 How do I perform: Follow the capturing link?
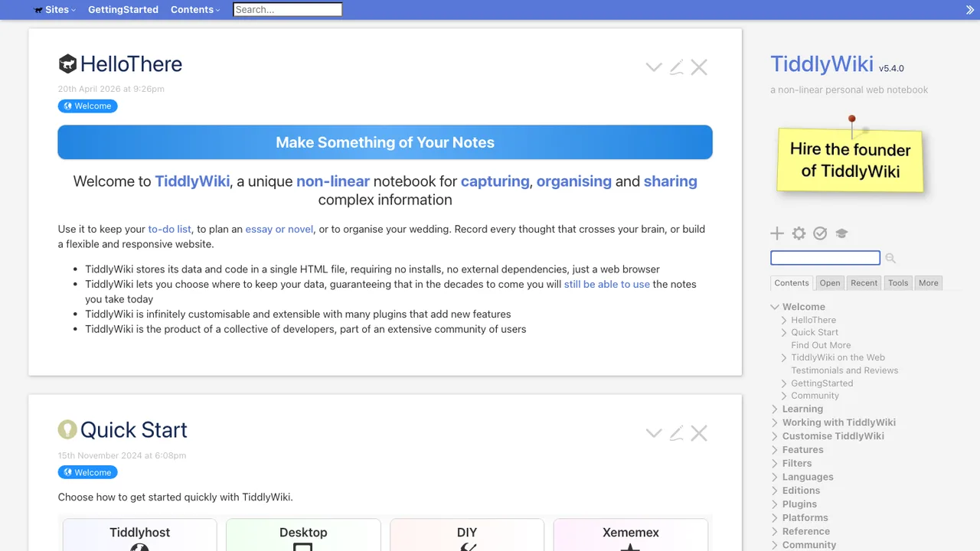coord(495,181)
